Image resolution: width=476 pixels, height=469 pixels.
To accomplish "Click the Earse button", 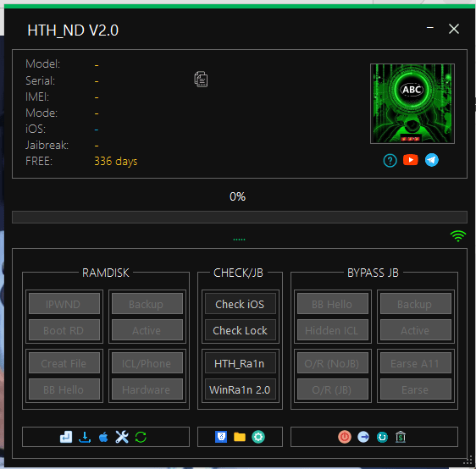I will (416, 389).
